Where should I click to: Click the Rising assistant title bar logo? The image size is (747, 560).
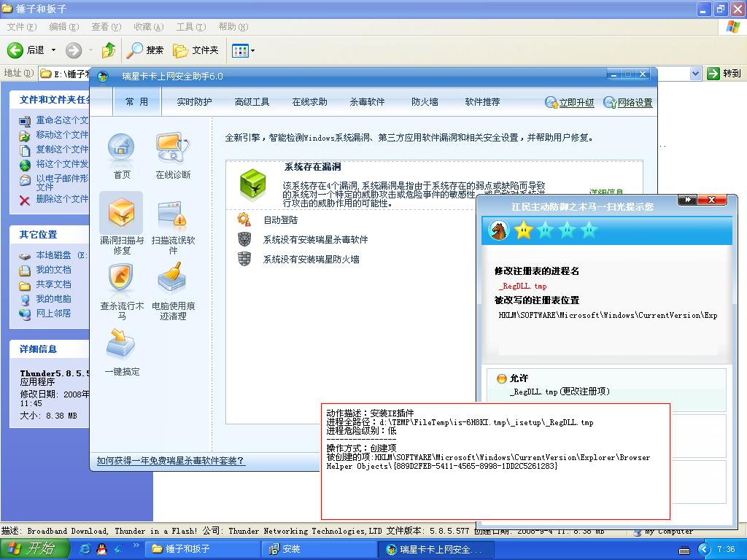click(x=103, y=76)
